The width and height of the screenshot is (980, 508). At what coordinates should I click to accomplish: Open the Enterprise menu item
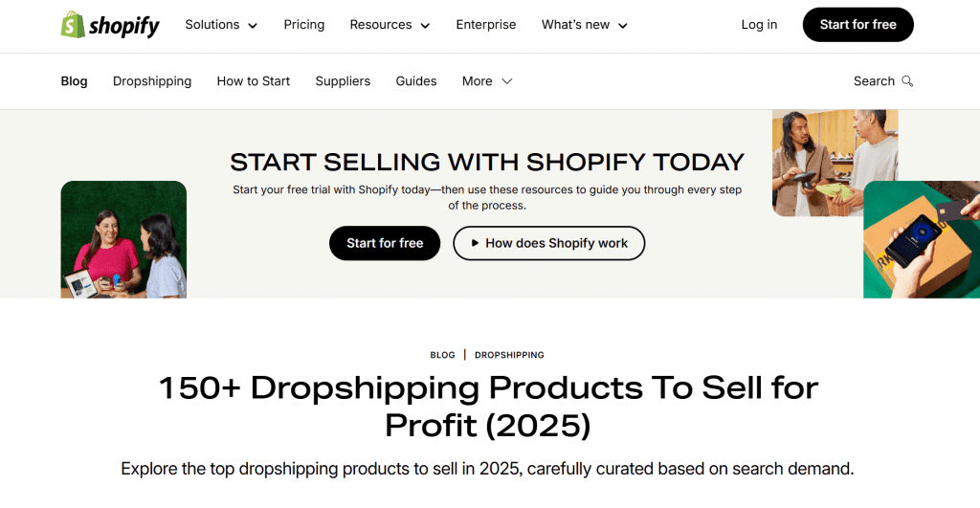click(485, 25)
